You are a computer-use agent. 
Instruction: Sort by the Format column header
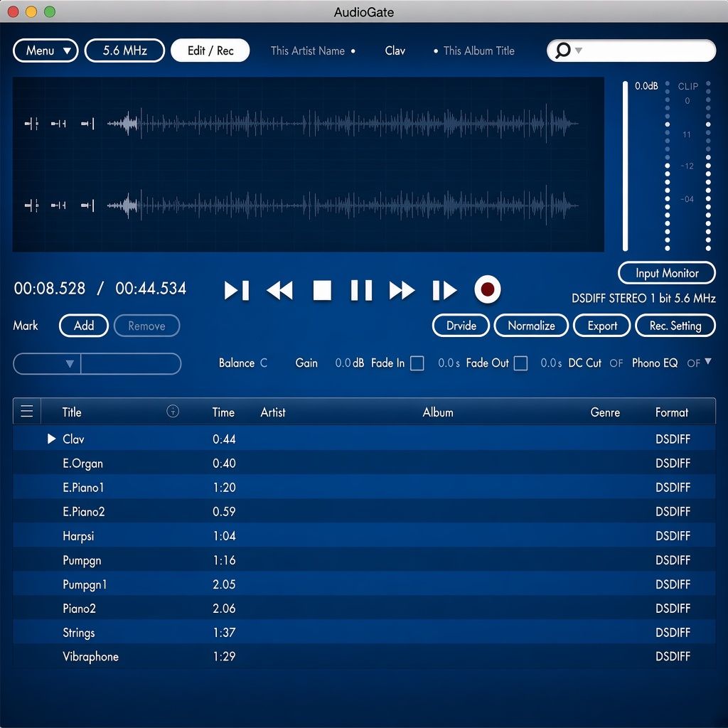tap(671, 412)
